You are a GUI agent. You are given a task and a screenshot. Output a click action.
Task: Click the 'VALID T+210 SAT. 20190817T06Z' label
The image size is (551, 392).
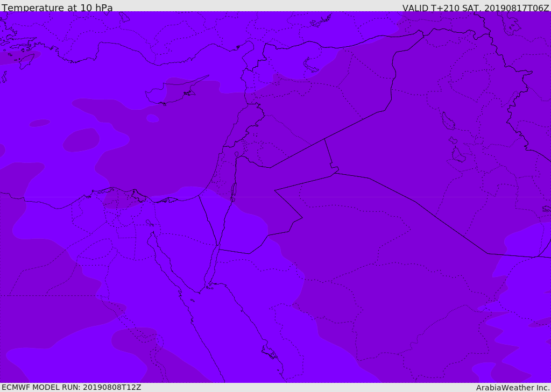[476, 8]
